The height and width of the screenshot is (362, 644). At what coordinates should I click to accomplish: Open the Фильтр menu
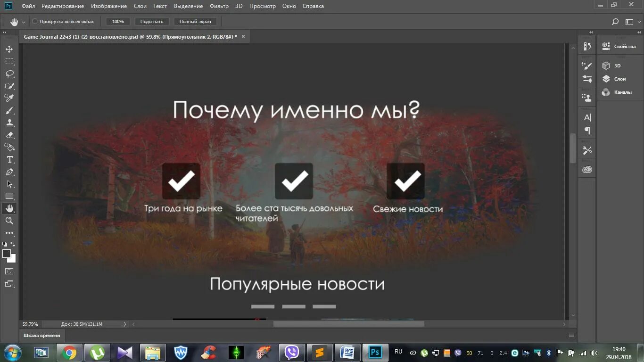pos(219,6)
